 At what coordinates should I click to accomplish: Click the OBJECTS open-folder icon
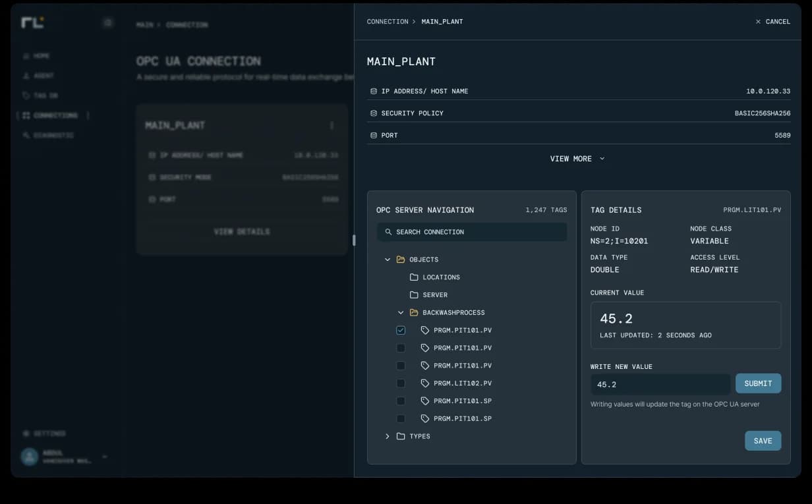point(401,260)
